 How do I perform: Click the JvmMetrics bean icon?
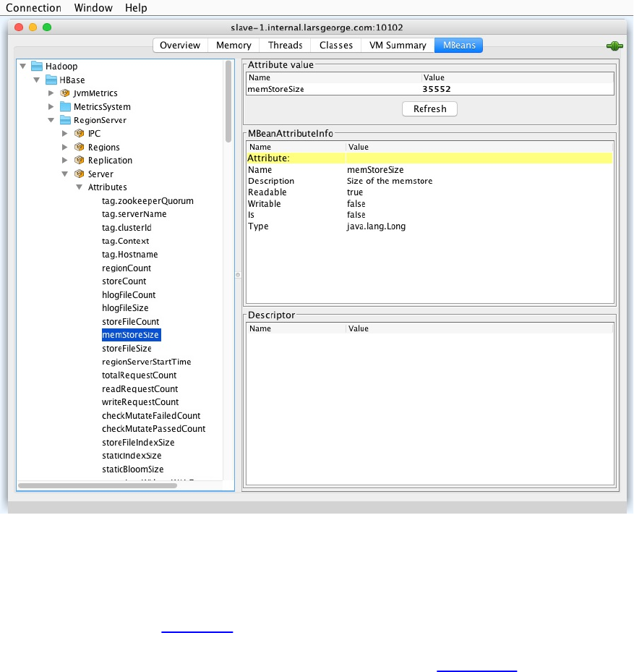[x=65, y=93]
